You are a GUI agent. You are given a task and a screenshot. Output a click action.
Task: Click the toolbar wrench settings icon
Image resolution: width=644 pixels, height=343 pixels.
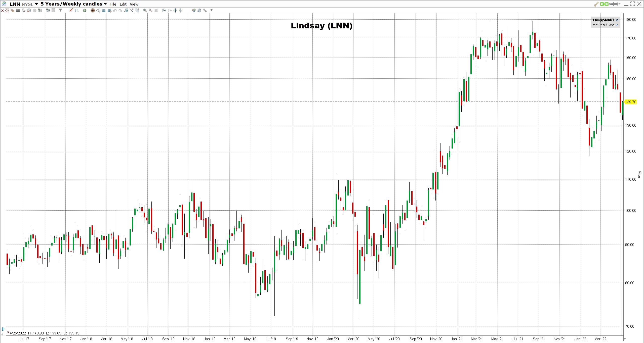coord(205,10)
